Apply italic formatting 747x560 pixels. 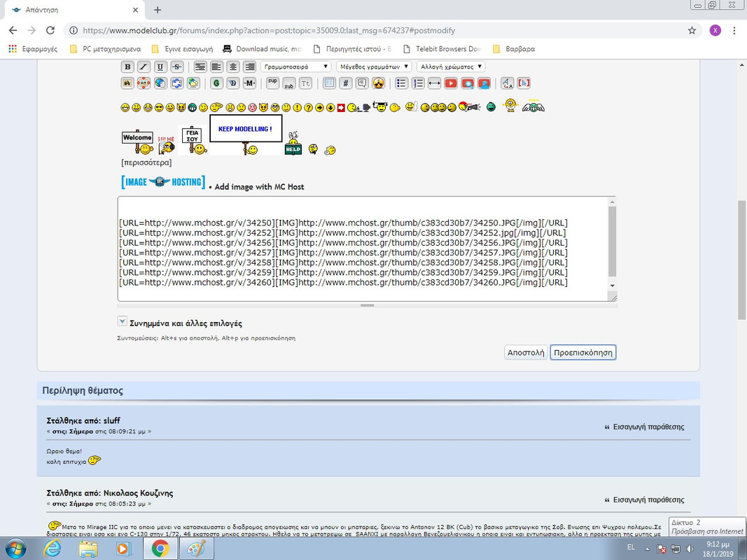coord(144,67)
